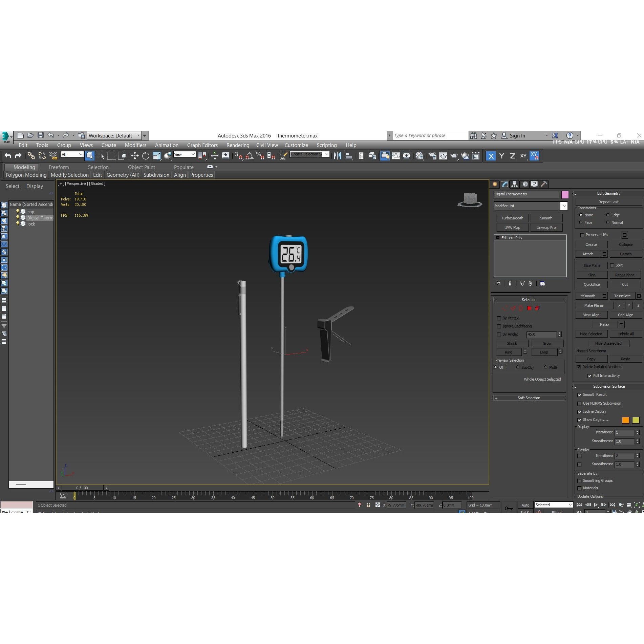This screenshot has width=644, height=644.
Task: Switch to the Utilities hammer panel
Action: click(x=544, y=184)
